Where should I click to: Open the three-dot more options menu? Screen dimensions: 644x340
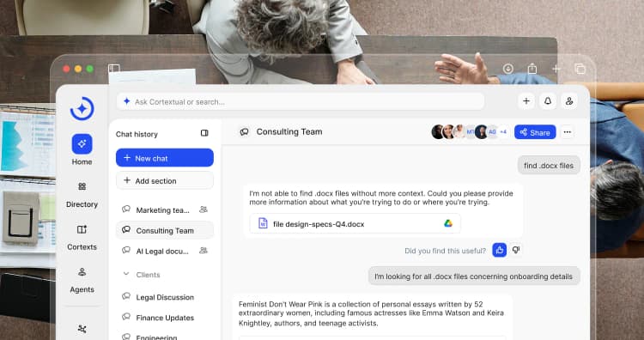pos(568,132)
